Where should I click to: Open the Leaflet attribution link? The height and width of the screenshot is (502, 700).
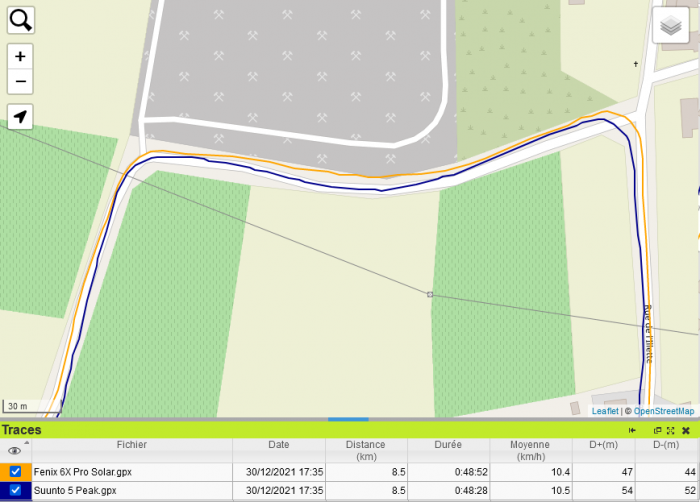click(605, 411)
